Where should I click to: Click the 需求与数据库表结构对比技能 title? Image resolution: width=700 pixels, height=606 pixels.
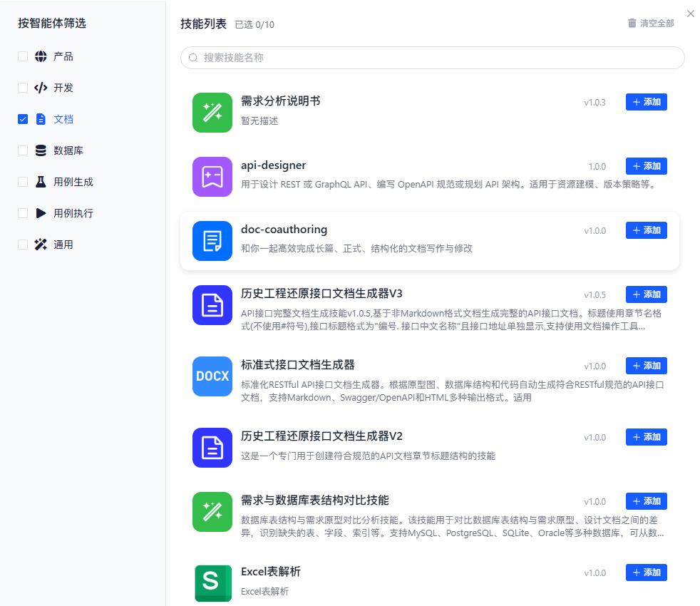[315, 500]
